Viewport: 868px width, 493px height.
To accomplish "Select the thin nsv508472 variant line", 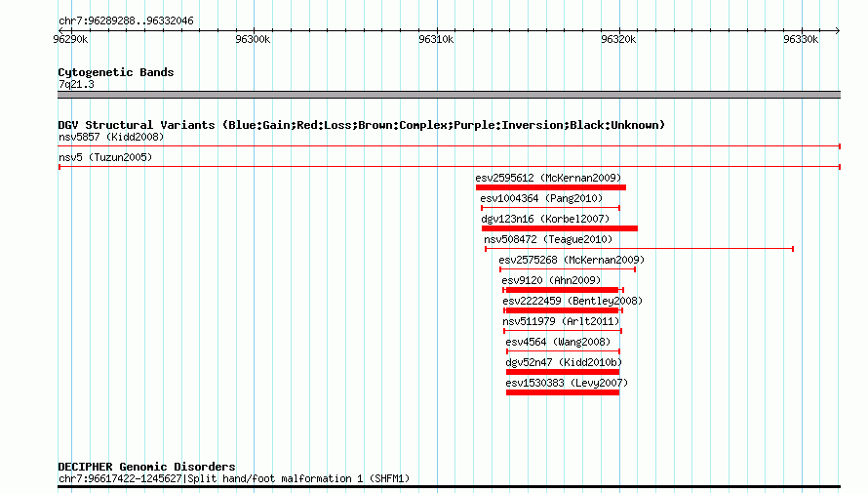I will point(640,249).
